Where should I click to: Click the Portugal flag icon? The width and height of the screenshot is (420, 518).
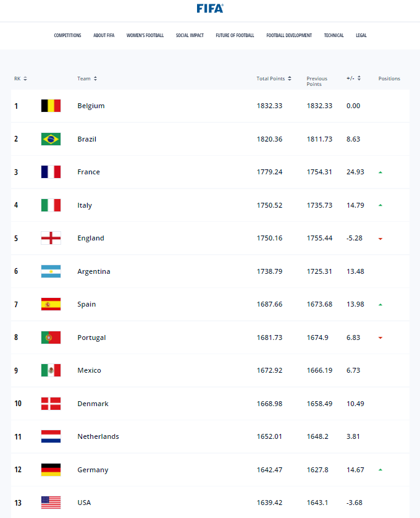[x=51, y=338]
